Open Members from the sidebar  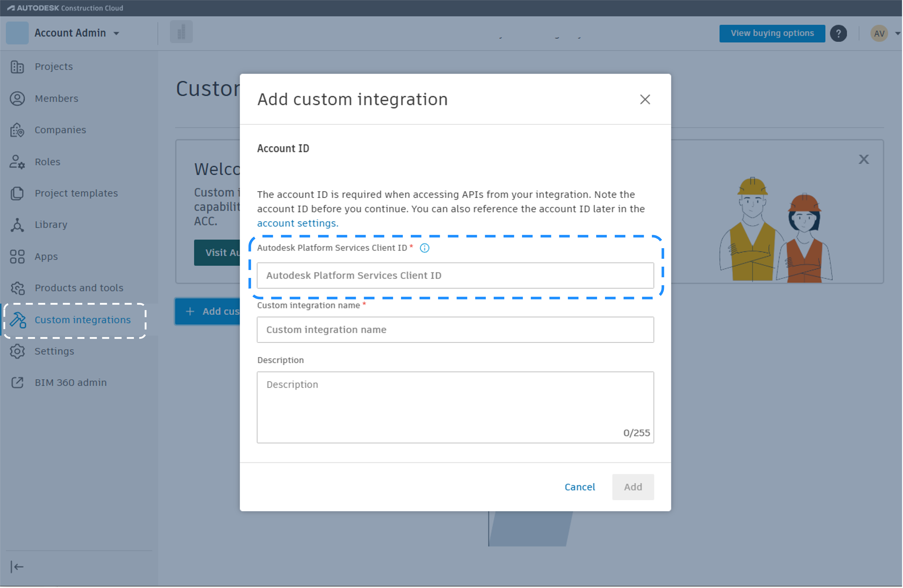[56, 99]
